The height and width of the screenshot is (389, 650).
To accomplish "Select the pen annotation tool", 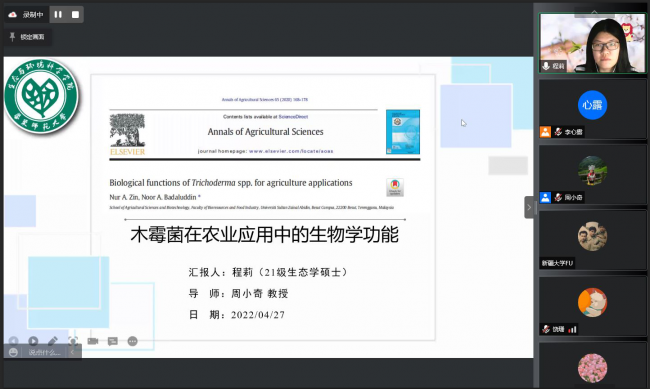I will click(53, 341).
